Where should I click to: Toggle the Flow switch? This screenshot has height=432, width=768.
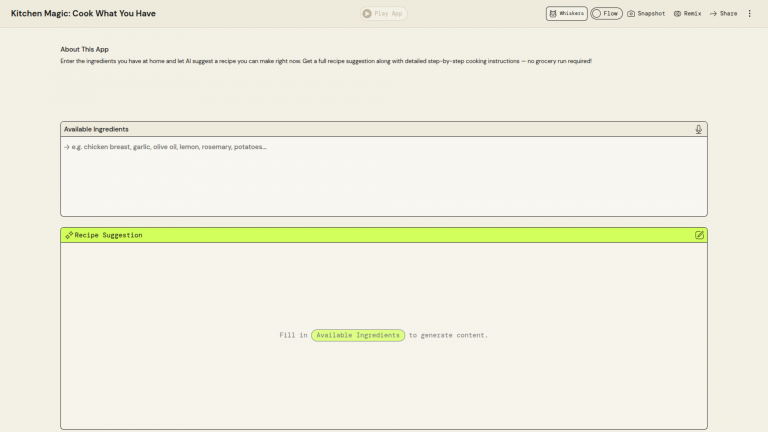[x=606, y=14]
